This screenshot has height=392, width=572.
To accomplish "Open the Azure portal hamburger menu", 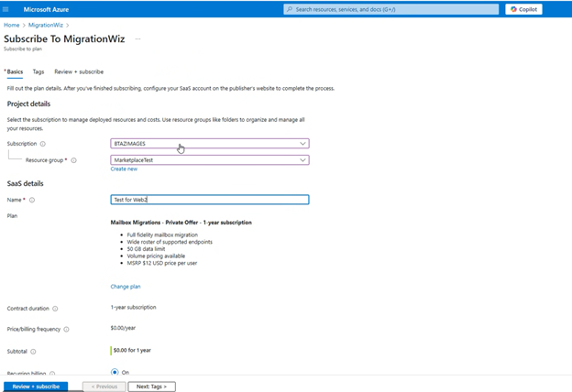I will click(7, 9).
